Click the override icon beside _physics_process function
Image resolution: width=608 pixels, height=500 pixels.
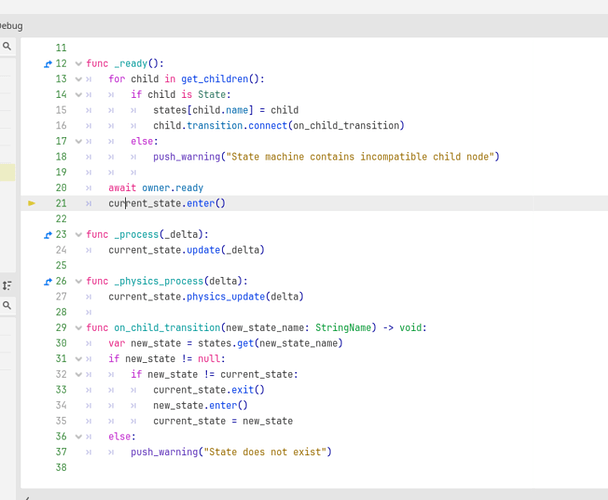coord(48,281)
